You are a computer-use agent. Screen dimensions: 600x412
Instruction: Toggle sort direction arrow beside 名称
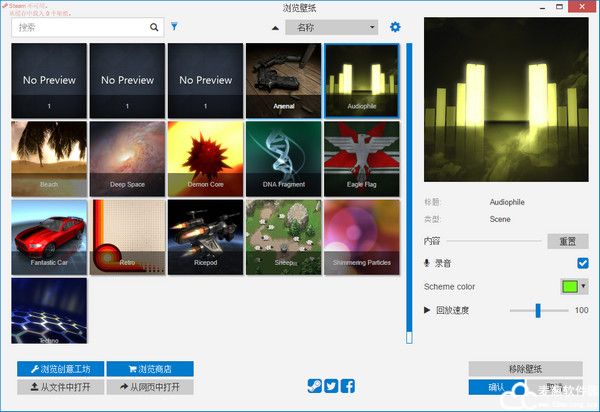(276, 28)
